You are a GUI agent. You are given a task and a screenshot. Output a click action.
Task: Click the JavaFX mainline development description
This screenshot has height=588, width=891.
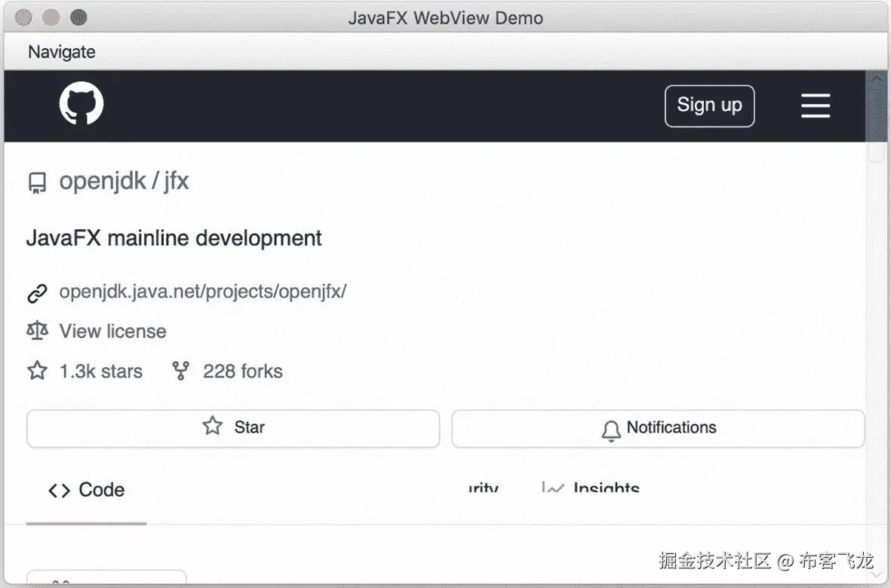[174, 237]
